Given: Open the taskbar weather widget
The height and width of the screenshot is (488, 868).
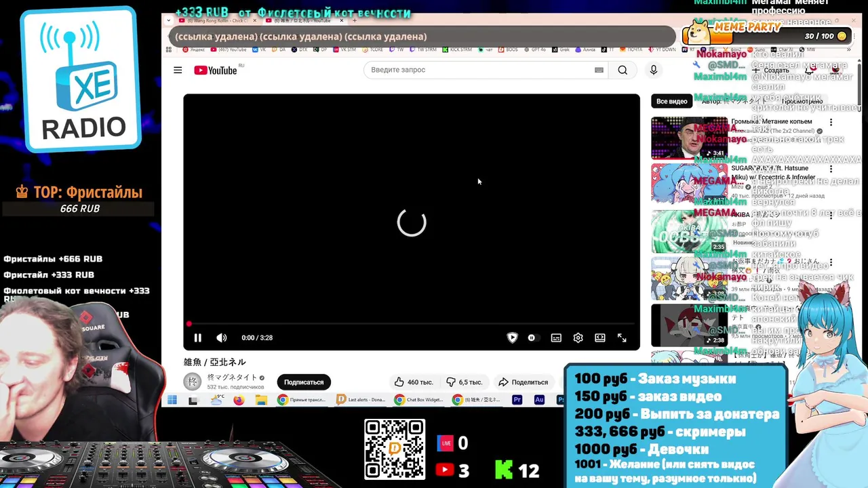Looking at the screenshot, I should pyautogui.click(x=216, y=400).
